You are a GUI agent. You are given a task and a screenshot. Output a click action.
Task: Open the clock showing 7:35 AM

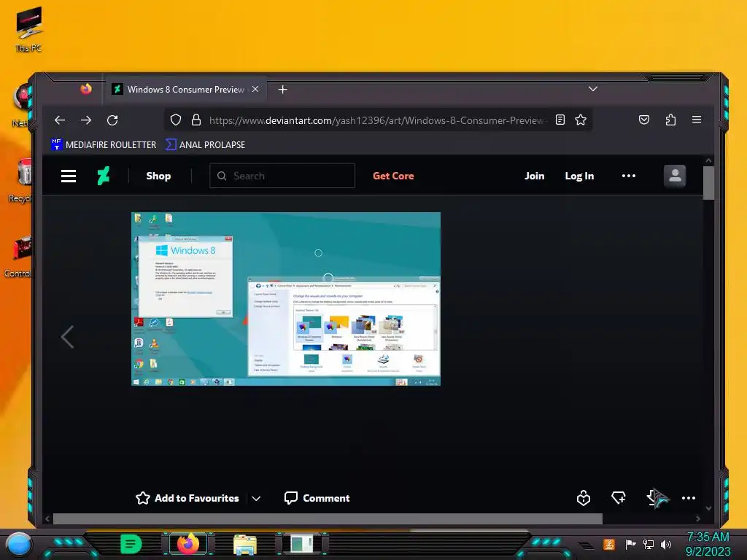708,544
